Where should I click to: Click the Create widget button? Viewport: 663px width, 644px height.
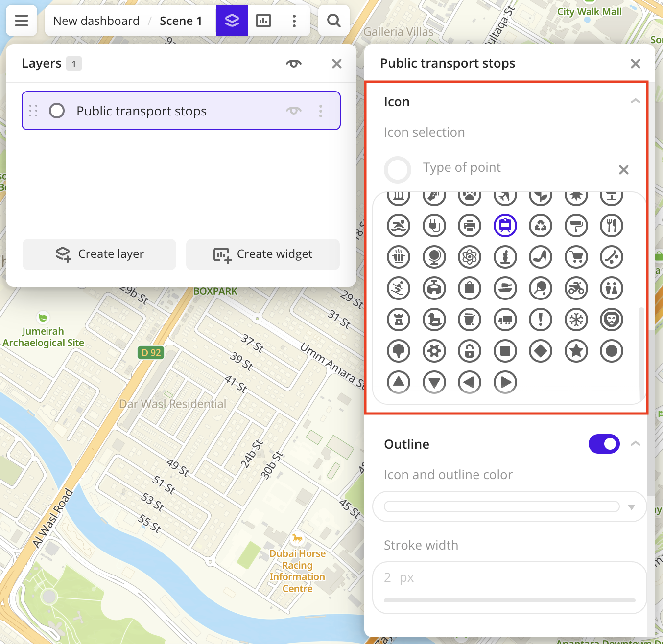coord(263,254)
